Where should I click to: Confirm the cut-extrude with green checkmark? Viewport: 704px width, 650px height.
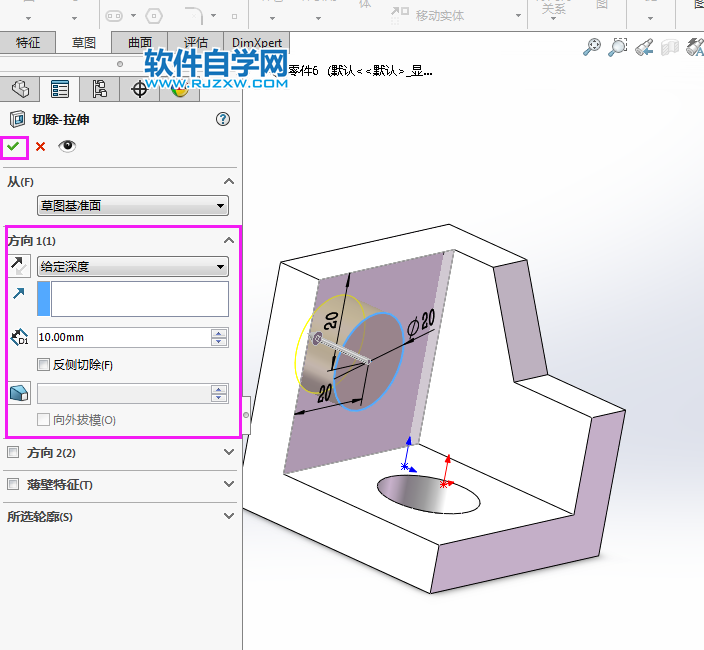13,147
